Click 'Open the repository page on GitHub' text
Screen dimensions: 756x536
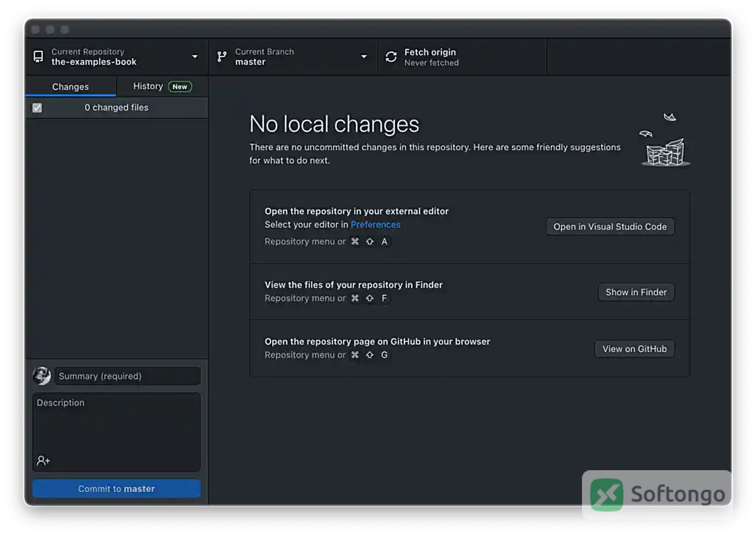377,341
